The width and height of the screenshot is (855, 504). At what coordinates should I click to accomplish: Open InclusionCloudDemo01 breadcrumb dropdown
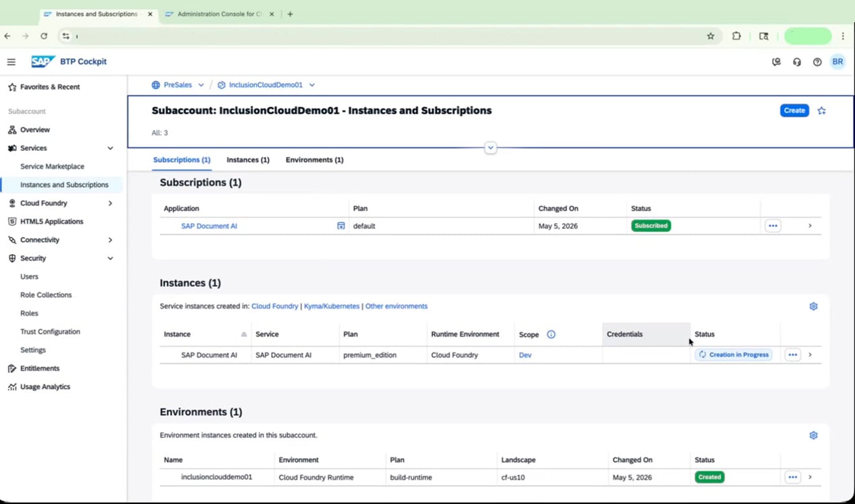pos(312,86)
